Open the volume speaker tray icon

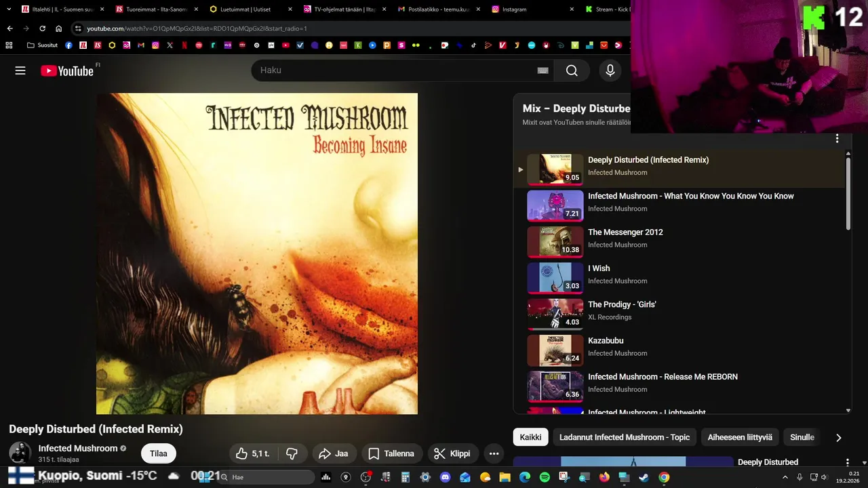(x=824, y=477)
